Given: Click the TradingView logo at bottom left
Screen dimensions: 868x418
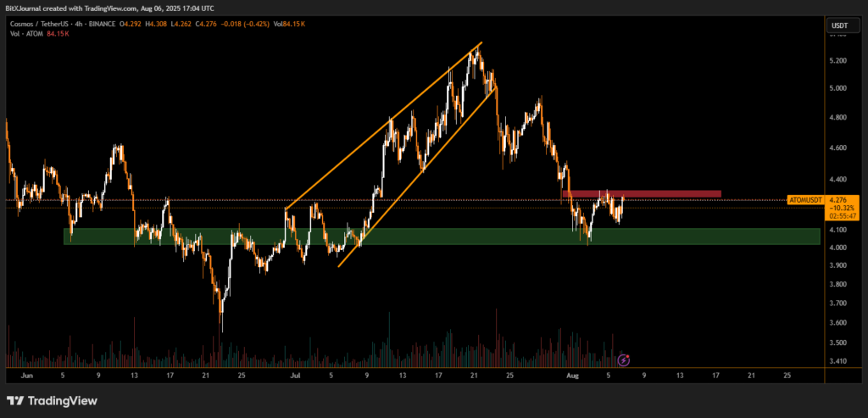Looking at the screenshot, I should (53, 400).
